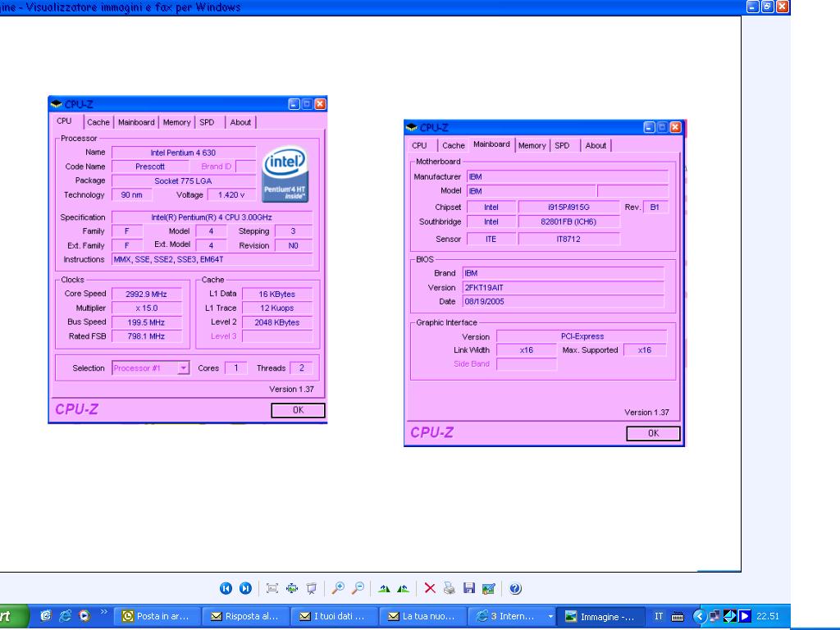Rotate the image counterclockwise
The image size is (840, 630).
point(404,588)
